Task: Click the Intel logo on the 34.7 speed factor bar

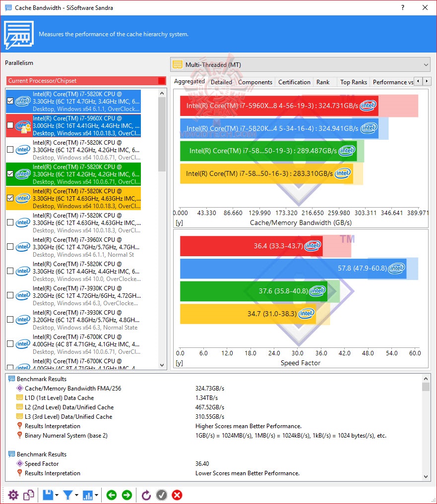Action: pyautogui.click(x=306, y=313)
